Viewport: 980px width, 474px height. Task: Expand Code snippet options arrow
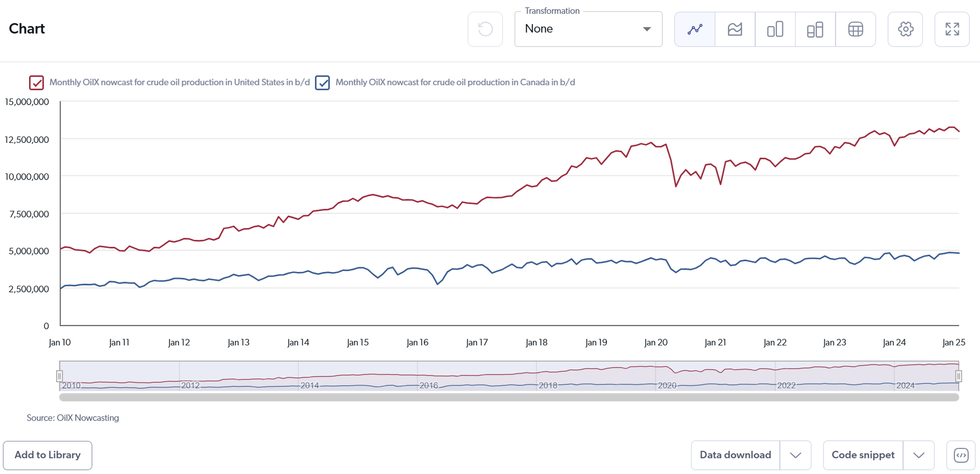pos(919,455)
